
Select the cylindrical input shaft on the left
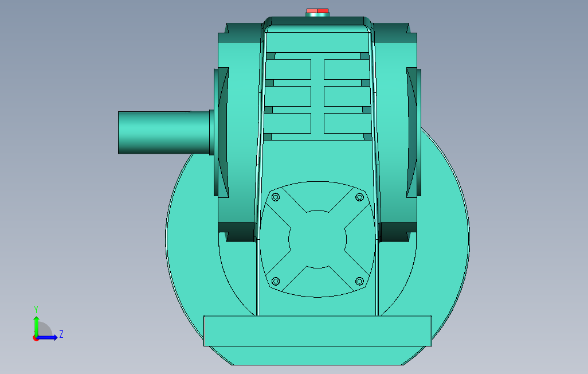point(164,132)
